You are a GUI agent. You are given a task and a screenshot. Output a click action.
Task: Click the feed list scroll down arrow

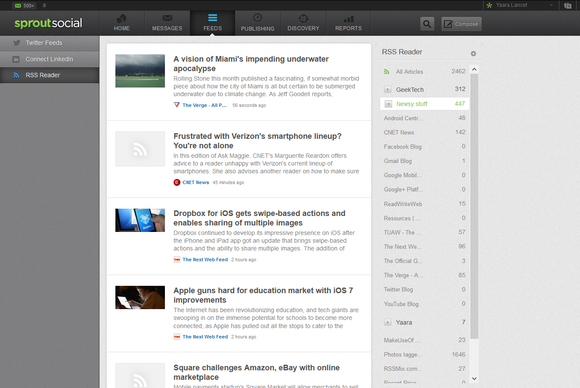coord(474,378)
